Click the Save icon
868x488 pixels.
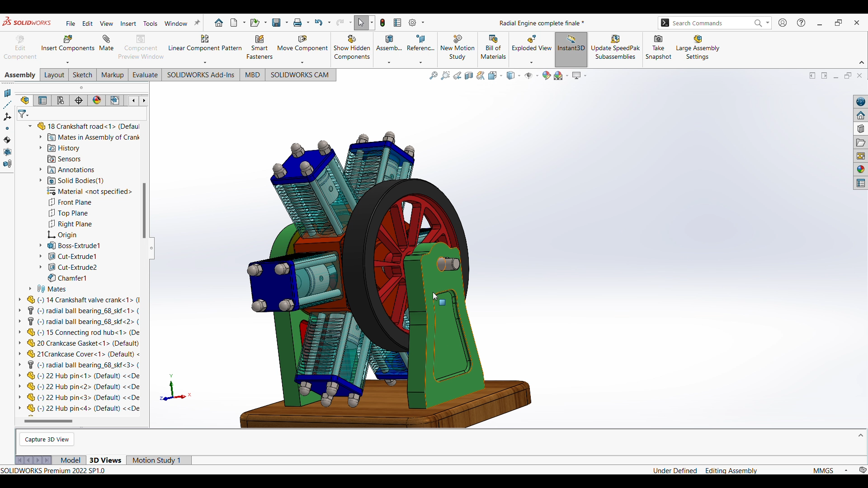point(277,23)
